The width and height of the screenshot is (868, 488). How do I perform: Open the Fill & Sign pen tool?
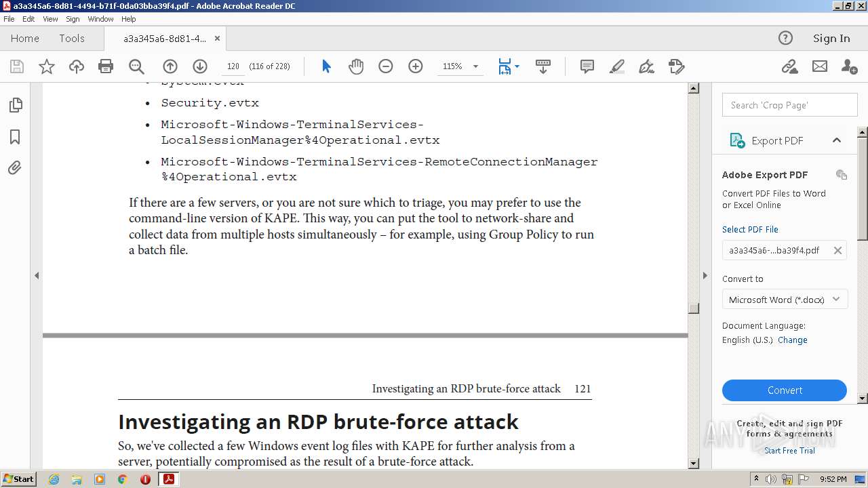coord(647,66)
